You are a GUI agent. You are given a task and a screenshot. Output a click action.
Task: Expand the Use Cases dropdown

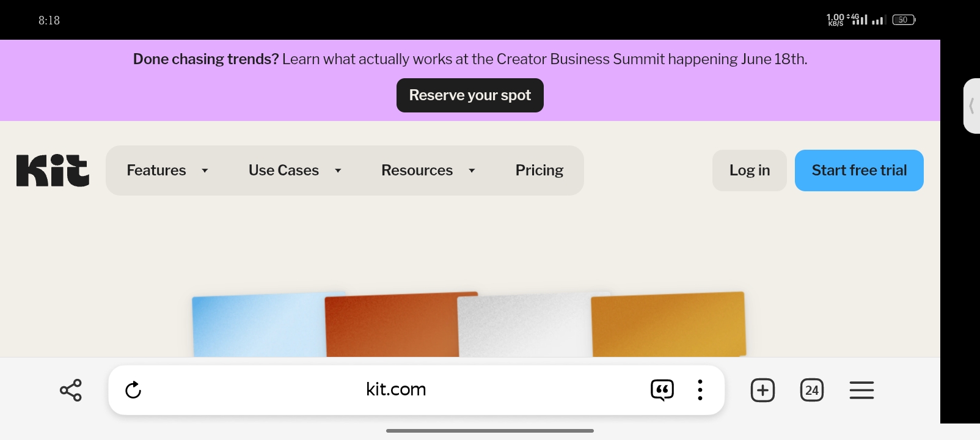point(294,170)
